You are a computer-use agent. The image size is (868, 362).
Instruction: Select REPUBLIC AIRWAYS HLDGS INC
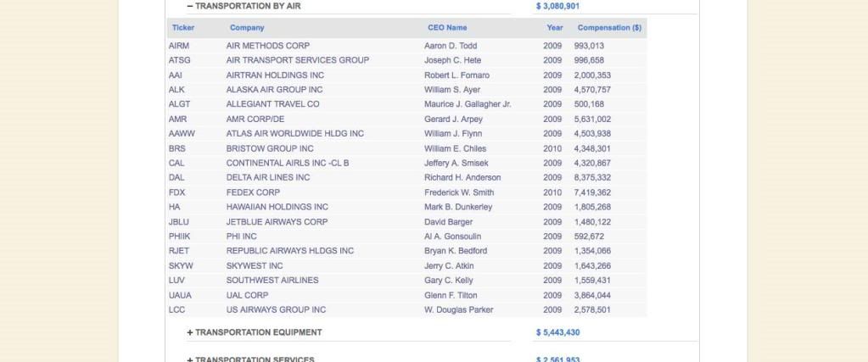(x=289, y=251)
